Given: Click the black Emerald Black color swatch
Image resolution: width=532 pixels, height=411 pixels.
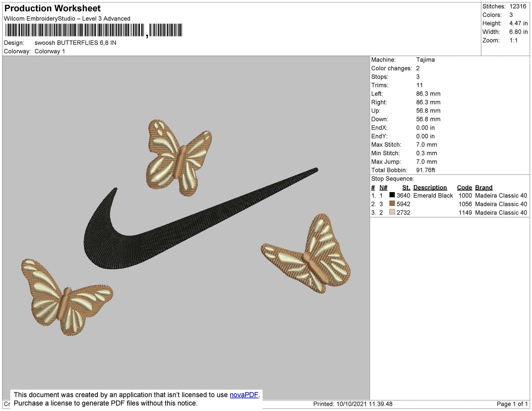Looking at the screenshot, I should coord(392,195).
